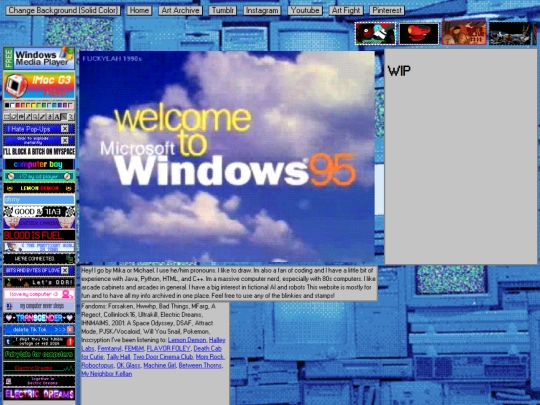Click the I'll Block A Bitch On Myspace blinkie

pos(39,152)
